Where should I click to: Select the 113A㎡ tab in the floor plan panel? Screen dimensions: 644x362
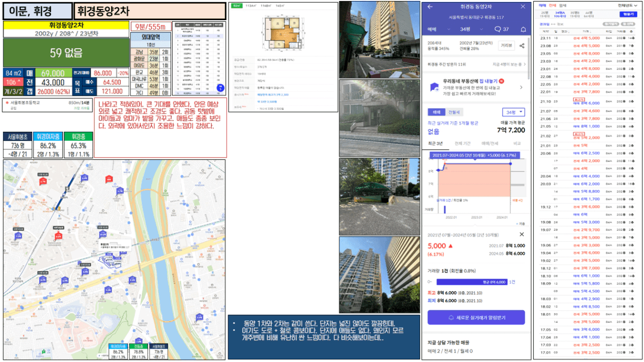coord(251,5)
